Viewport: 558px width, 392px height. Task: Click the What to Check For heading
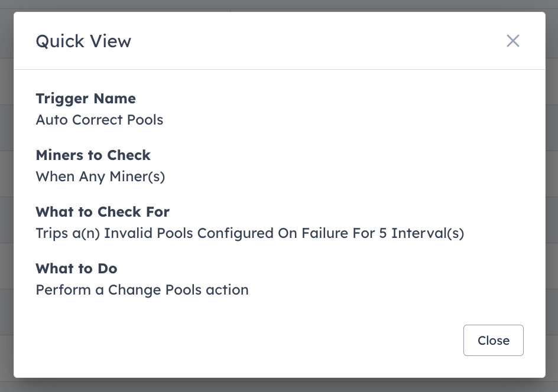[102, 212]
